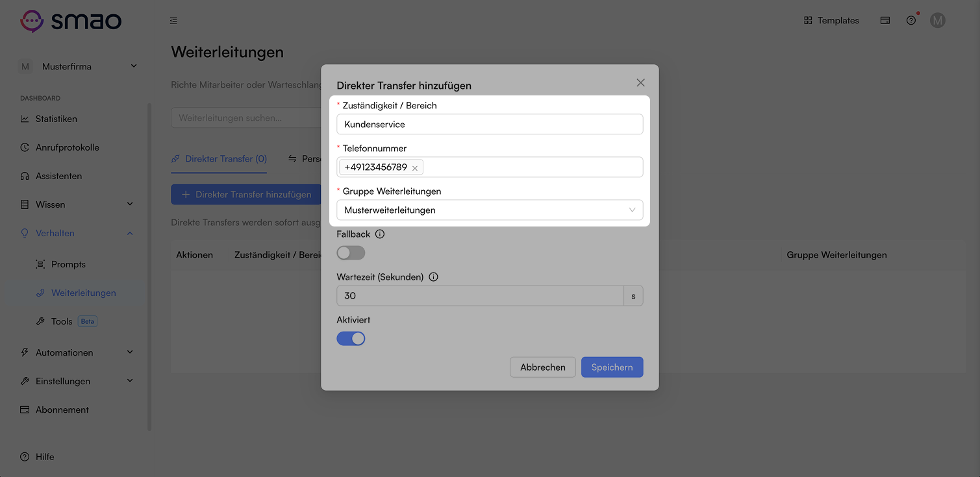Click the Aktionen column header
This screenshot has height=477, width=980.
(194, 255)
